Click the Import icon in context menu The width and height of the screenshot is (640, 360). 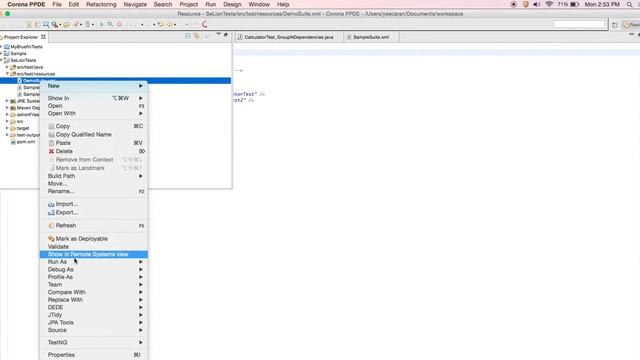pos(51,204)
